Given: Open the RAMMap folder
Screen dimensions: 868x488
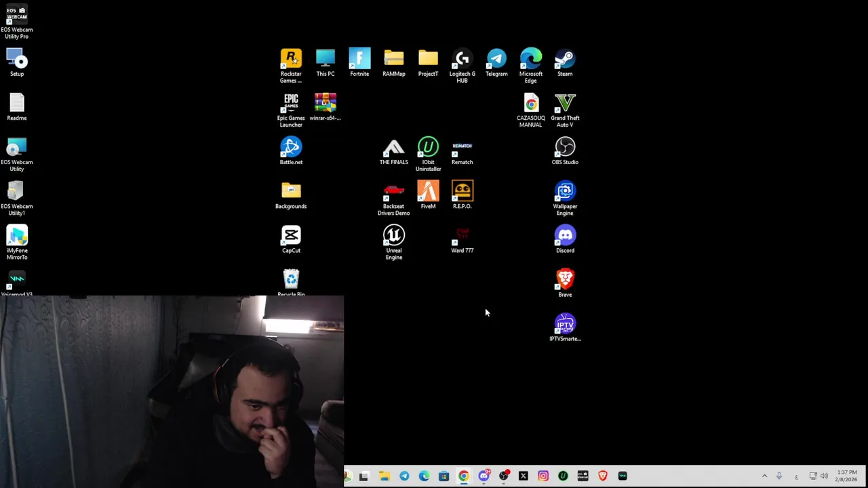Looking at the screenshot, I should [394, 62].
